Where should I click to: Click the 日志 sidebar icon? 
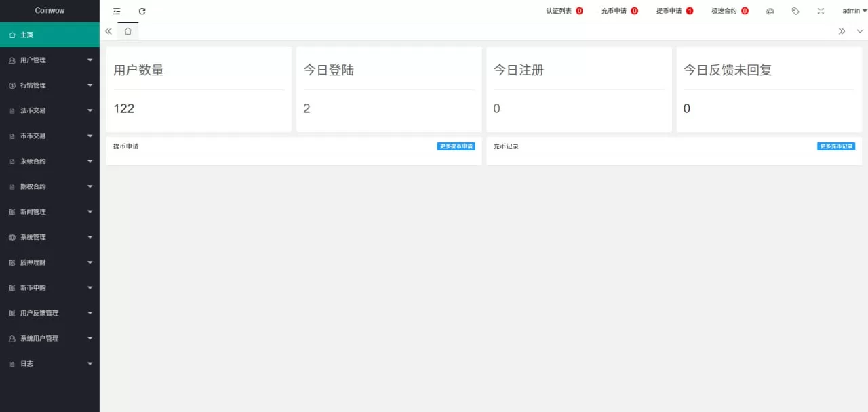click(12, 363)
